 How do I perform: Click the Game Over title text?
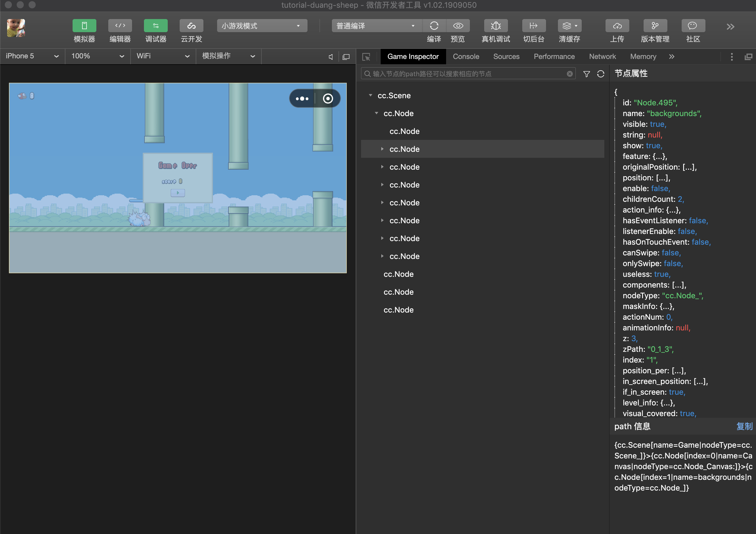point(178,165)
